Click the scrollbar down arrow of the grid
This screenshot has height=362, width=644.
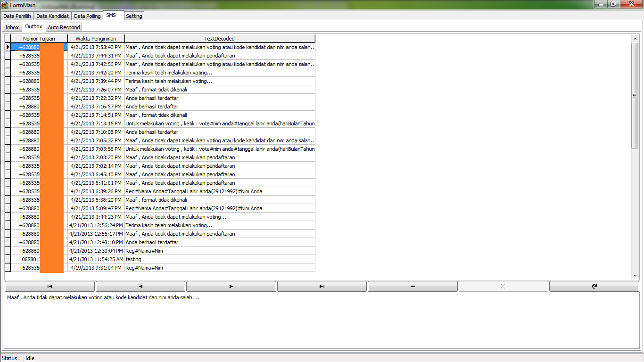tap(635, 275)
